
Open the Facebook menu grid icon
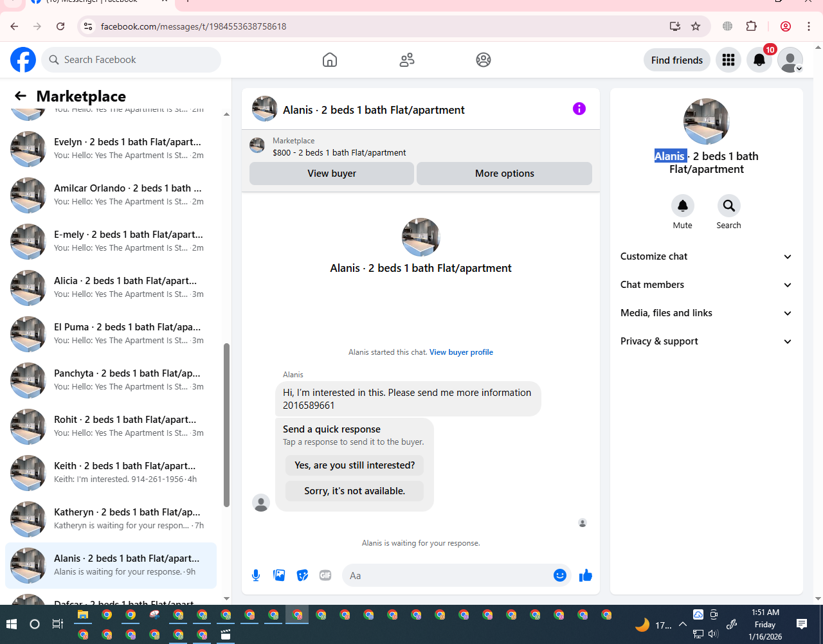click(728, 60)
